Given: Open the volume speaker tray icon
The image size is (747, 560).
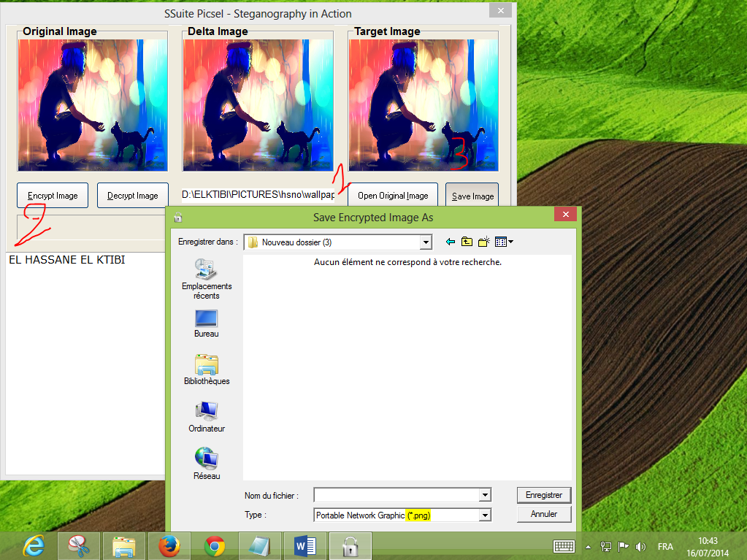Looking at the screenshot, I should pyautogui.click(x=641, y=546).
